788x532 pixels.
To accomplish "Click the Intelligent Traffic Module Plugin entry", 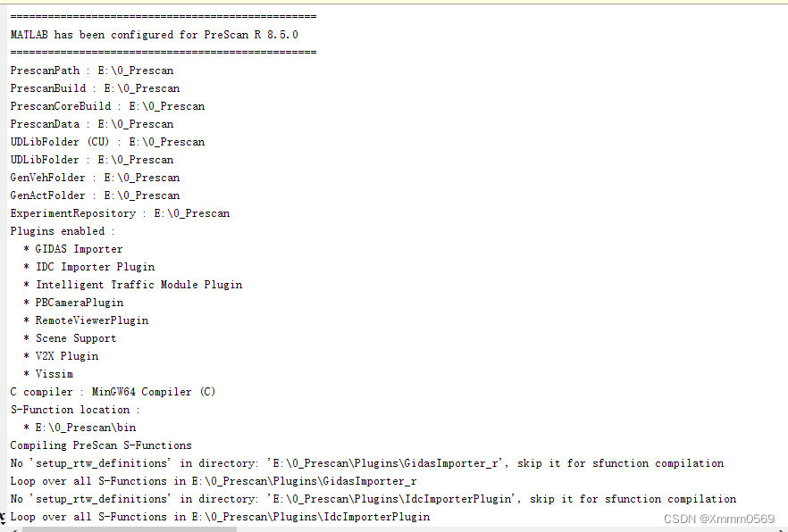I will point(138,285).
